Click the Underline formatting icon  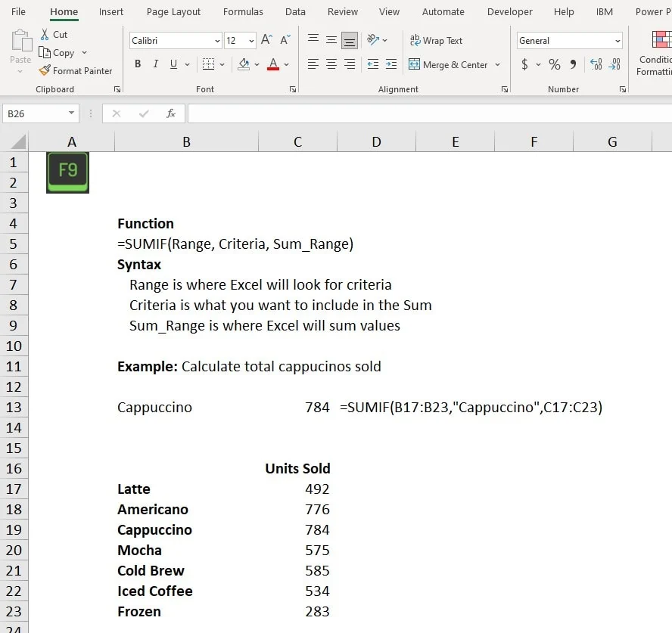173,64
